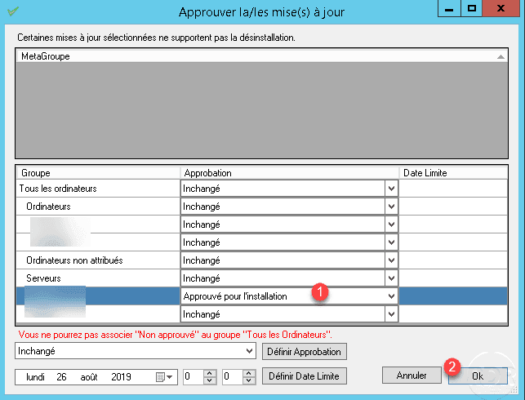Screen dimensions: 525x400
Task: Open the calendar date picker dropdown
Action: (x=165, y=377)
